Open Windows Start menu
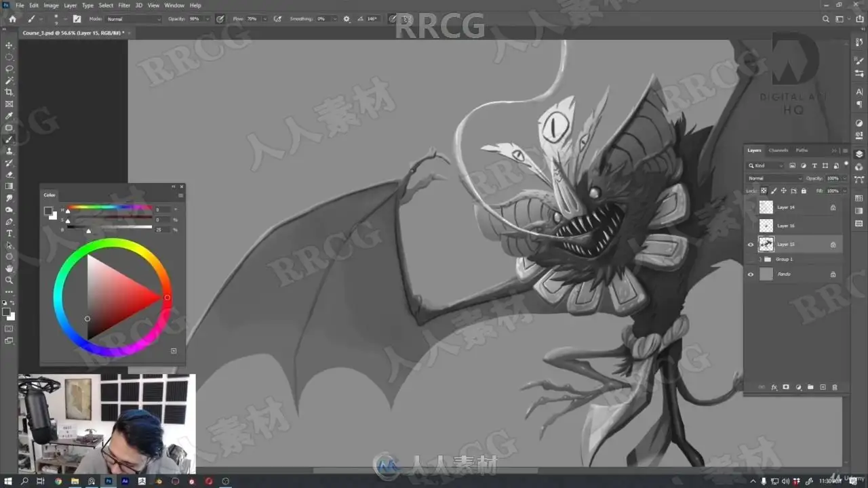The image size is (868, 488). [7, 481]
